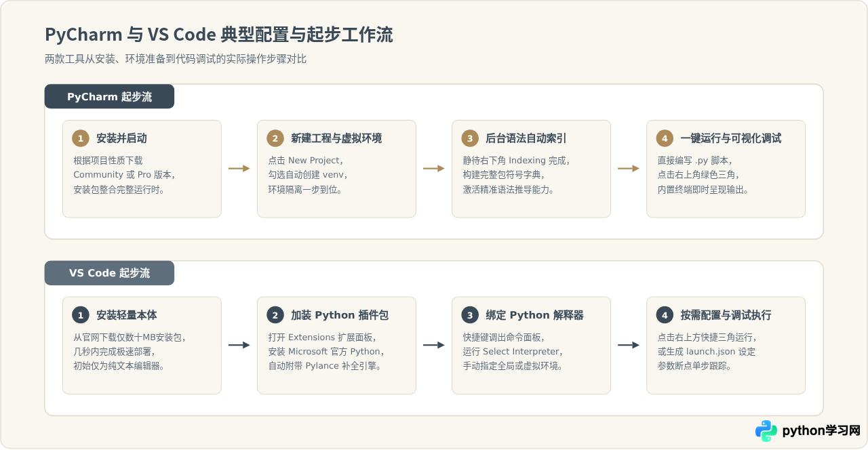This screenshot has height=450, width=868.
Task: Click the line 快捷键调出命令面板
Action: pyautogui.click(x=503, y=337)
